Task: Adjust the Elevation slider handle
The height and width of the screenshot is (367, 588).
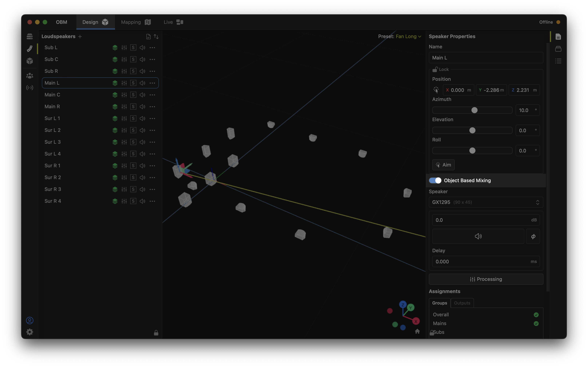Action: click(472, 130)
